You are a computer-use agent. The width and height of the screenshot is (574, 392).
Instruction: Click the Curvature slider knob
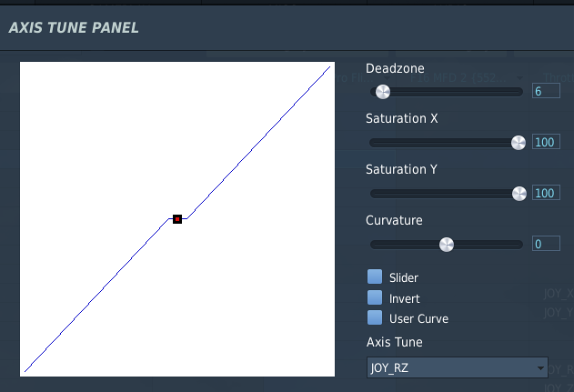pyautogui.click(x=447, y=245)
